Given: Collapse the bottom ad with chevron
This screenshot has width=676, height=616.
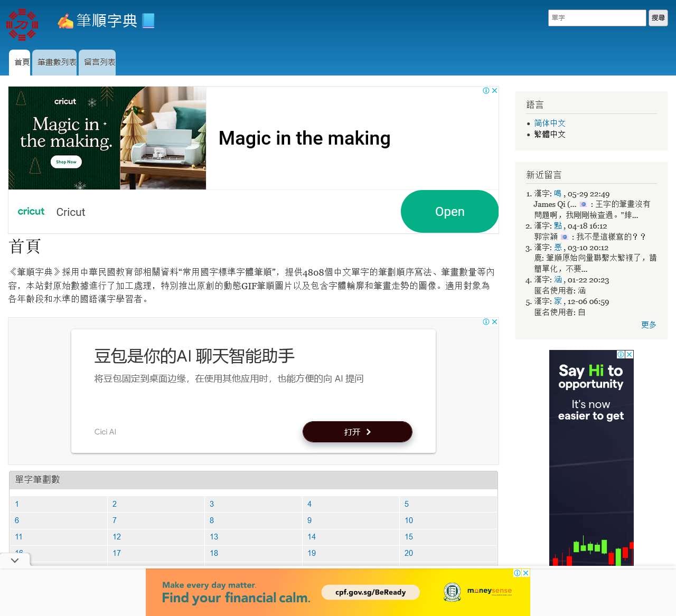Looking at the screenshot, I should click(x=15, y=560).
